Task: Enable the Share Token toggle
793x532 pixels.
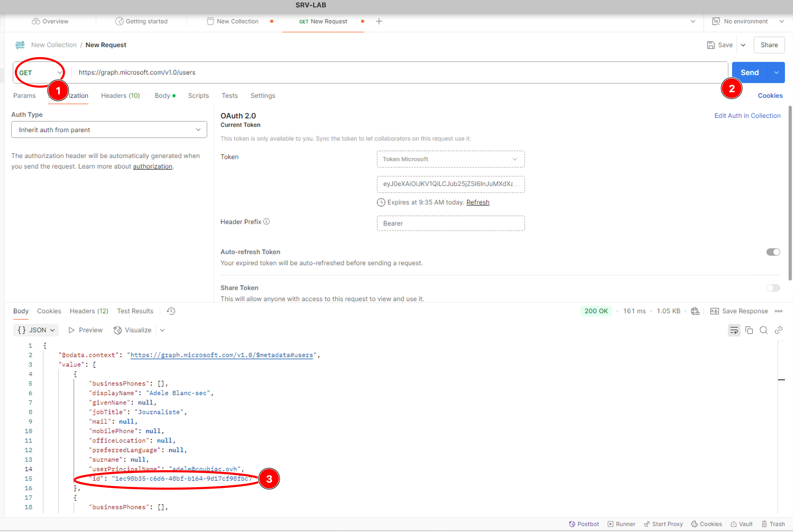Action: (x=773, y=288)
